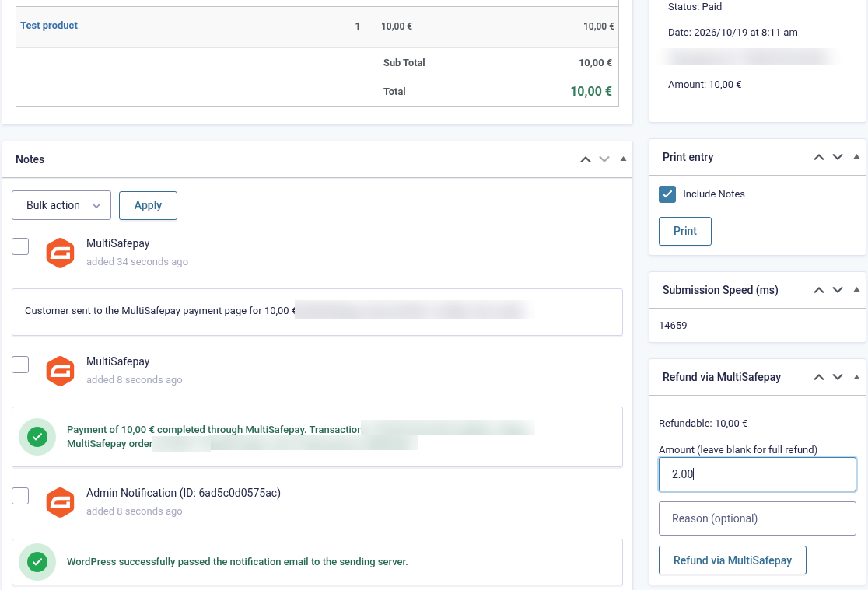This screenshot has width=868, height=590.
Task: Click the Status: Paid text
Action: click(x=695, y=7)
